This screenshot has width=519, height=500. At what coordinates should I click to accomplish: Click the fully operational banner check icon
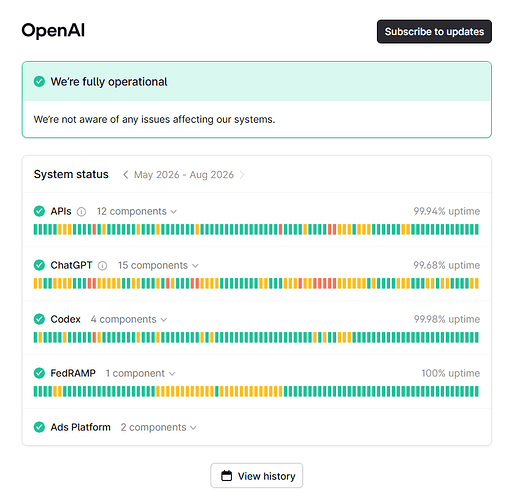pos(39,81)
